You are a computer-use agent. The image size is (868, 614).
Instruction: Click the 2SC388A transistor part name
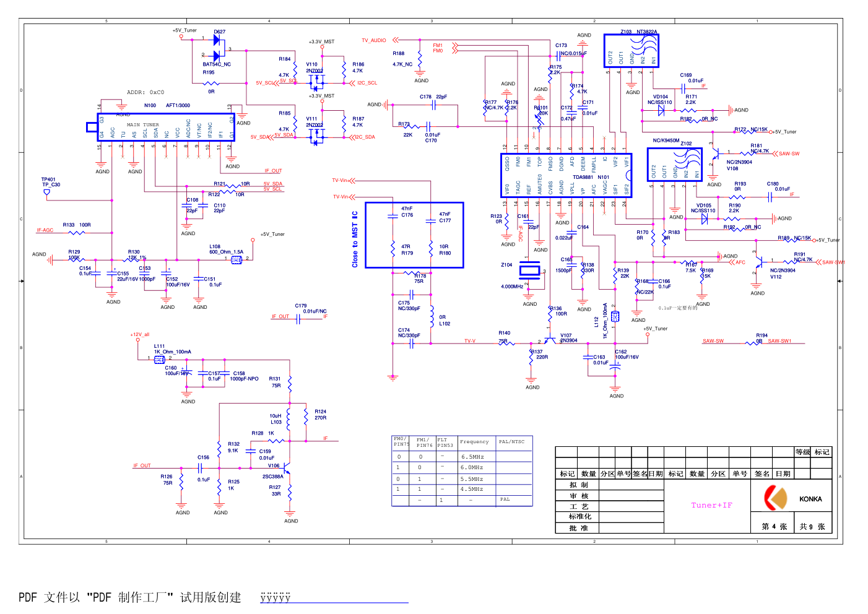pos(273,477)
